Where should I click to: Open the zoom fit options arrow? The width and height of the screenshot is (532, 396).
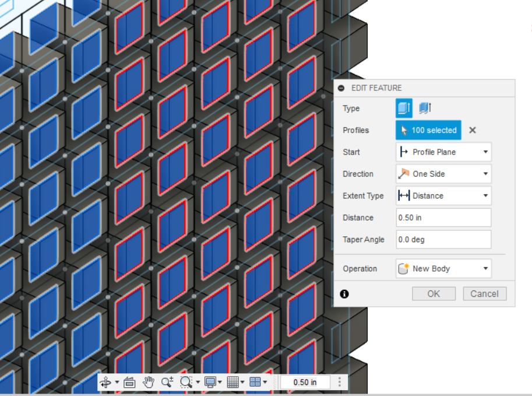pos(198,382)
